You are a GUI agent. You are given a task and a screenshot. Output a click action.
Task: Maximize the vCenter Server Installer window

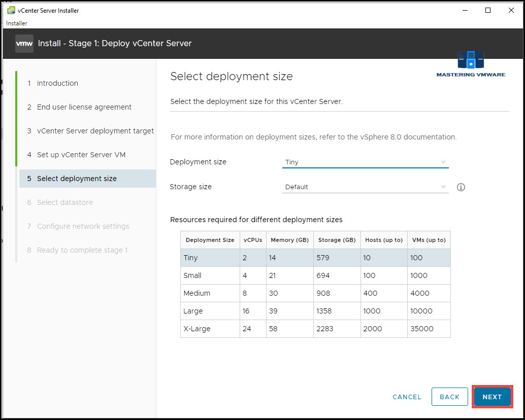(x=488, y=10)
